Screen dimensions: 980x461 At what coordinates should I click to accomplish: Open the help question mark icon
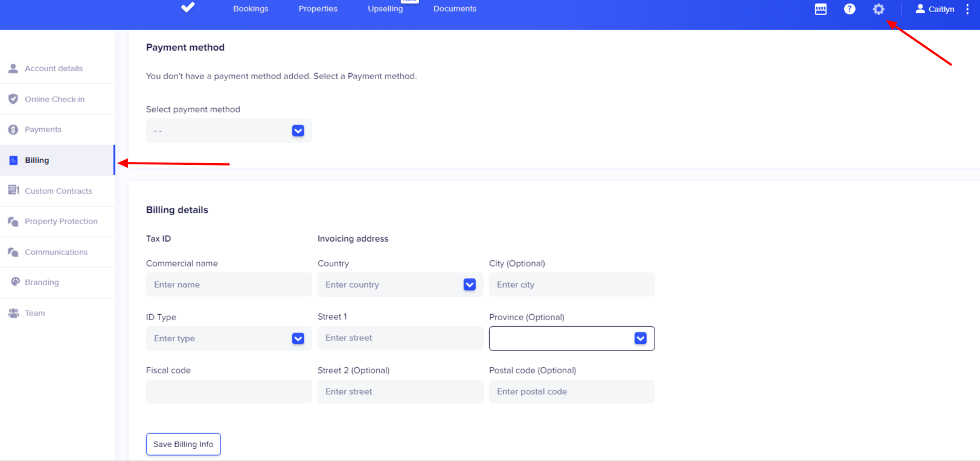850,9
